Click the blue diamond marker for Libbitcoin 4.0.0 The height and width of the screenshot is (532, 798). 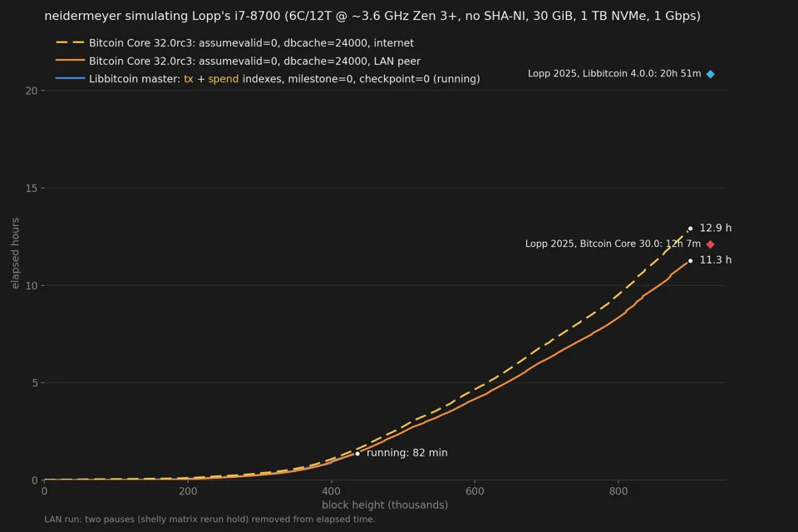pos(711,74)
